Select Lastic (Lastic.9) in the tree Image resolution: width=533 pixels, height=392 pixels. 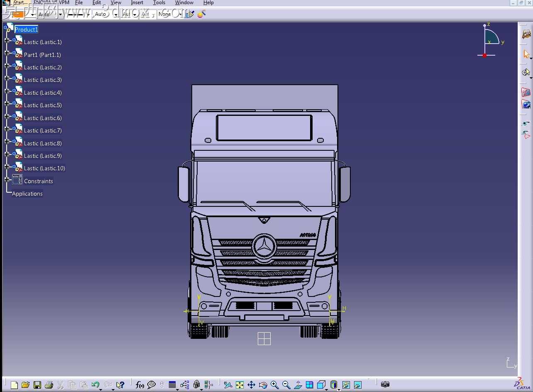coord(43,156)
